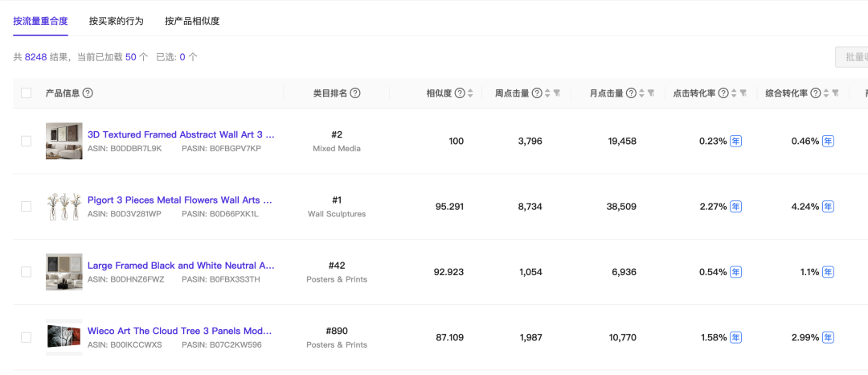Click 年 badge beside 0.54% conversion
Image resolution: width=868 pixels, height=375 pixels.
click(735, 272)
